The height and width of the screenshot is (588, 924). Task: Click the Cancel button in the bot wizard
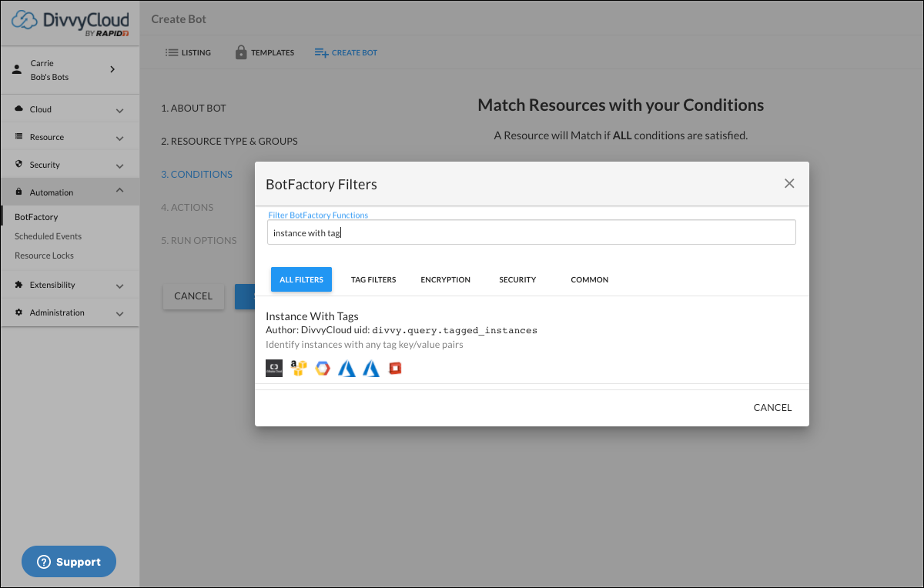pos(193,296)
